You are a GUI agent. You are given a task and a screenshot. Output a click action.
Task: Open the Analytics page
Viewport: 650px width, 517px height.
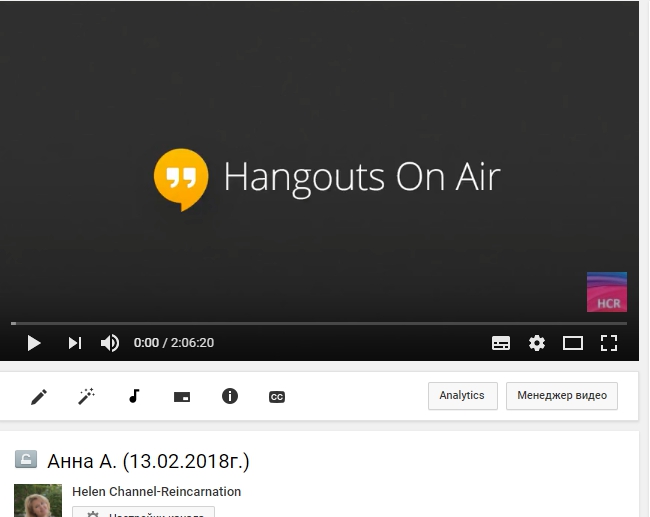462,396
